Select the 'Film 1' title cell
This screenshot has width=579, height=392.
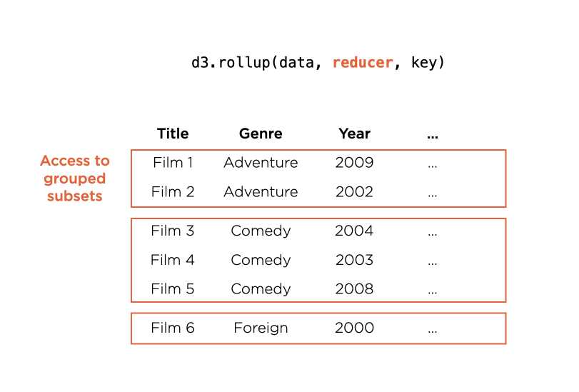pyautogui.click(x=173, y=163)
